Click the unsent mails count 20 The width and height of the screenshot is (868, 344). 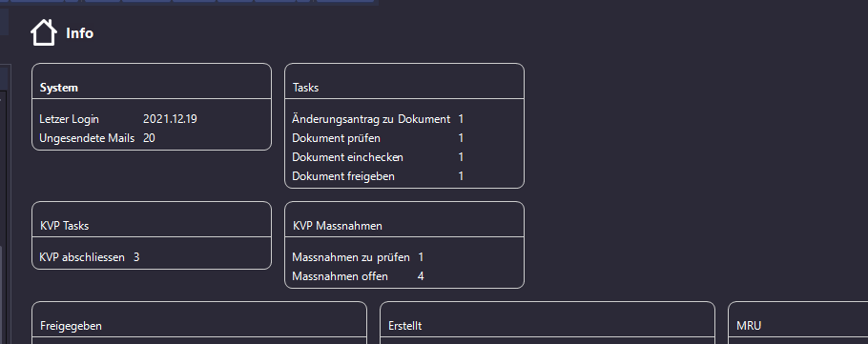click(149, 138)
